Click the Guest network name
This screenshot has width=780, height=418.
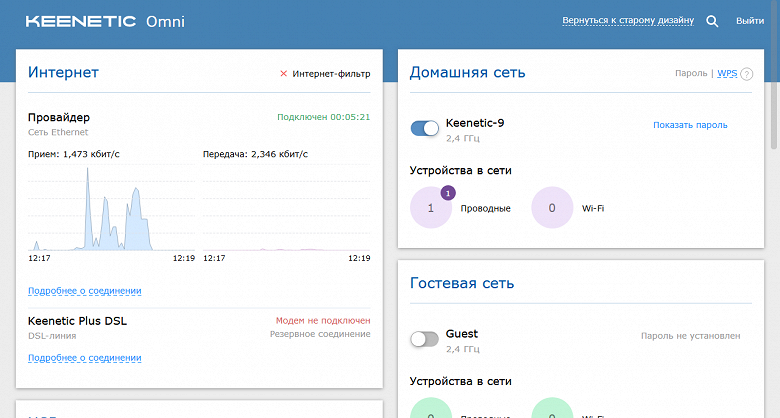pos(462,334)
